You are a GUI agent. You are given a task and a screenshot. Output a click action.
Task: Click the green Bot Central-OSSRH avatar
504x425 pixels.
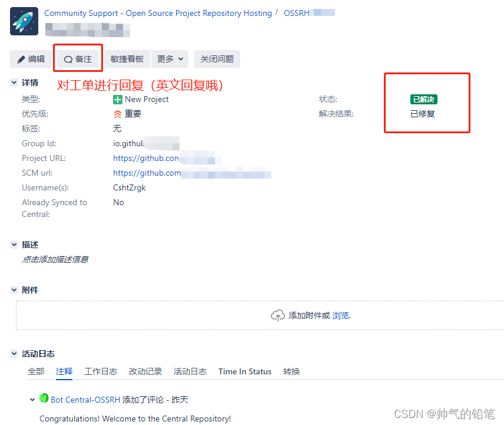coord(44,398)
